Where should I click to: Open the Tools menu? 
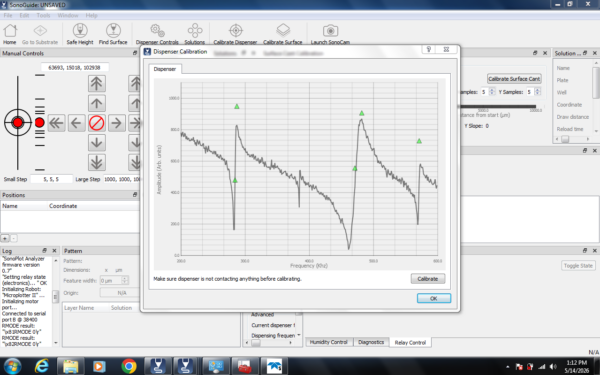tap(43, 15)
